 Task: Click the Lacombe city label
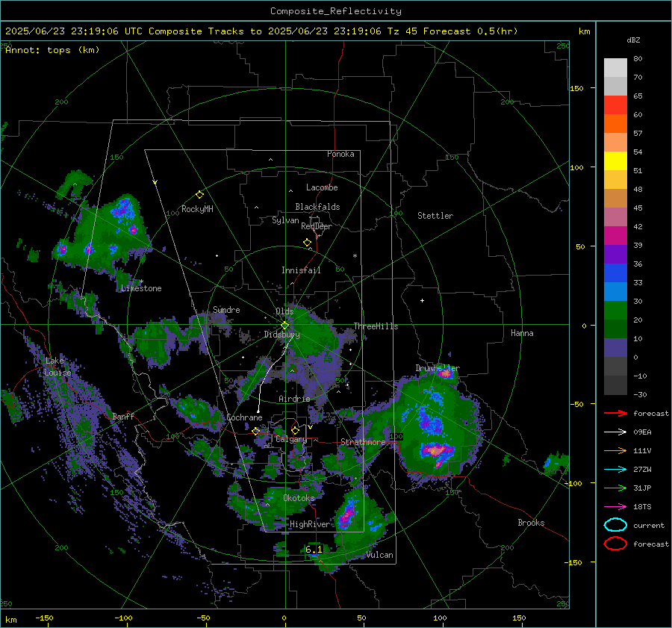pos(322,187)
